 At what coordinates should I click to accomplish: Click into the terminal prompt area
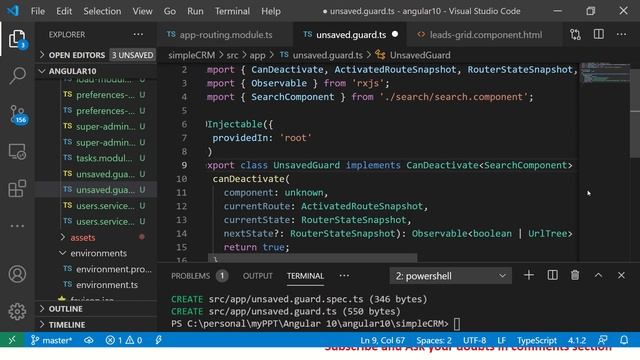coord(456,324)
